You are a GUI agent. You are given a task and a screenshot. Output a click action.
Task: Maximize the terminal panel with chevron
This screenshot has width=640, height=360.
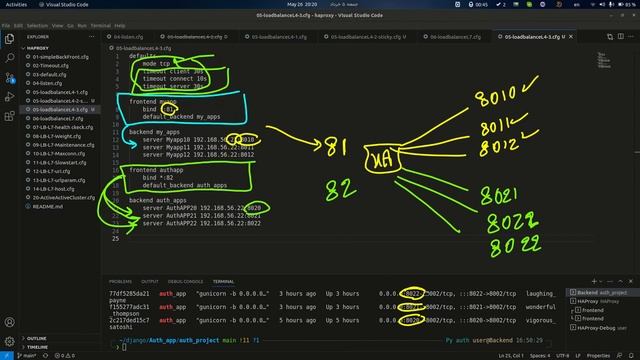pos(620,281)
